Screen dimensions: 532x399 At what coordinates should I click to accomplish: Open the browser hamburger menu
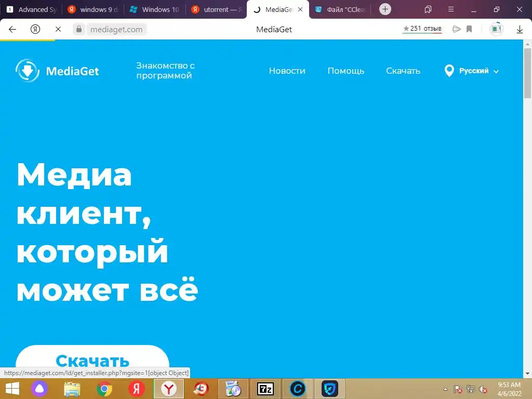(451, 9)
